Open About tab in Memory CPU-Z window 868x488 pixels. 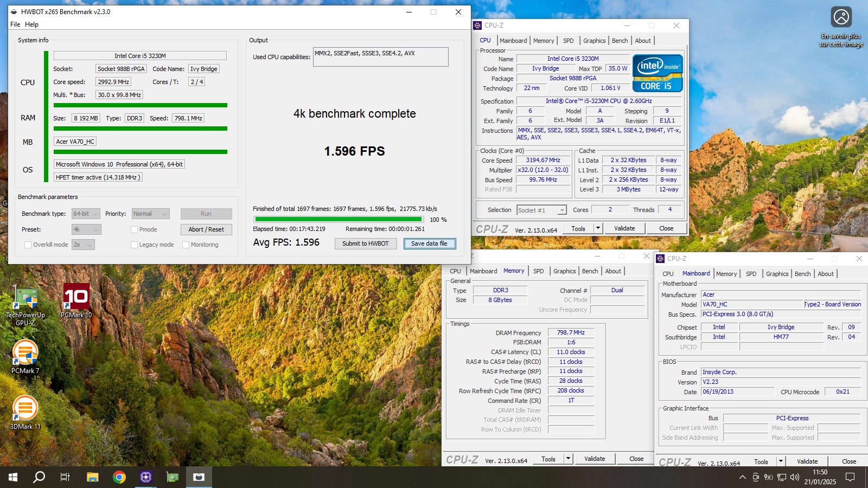pyautogui.click(x=613, y=271)
